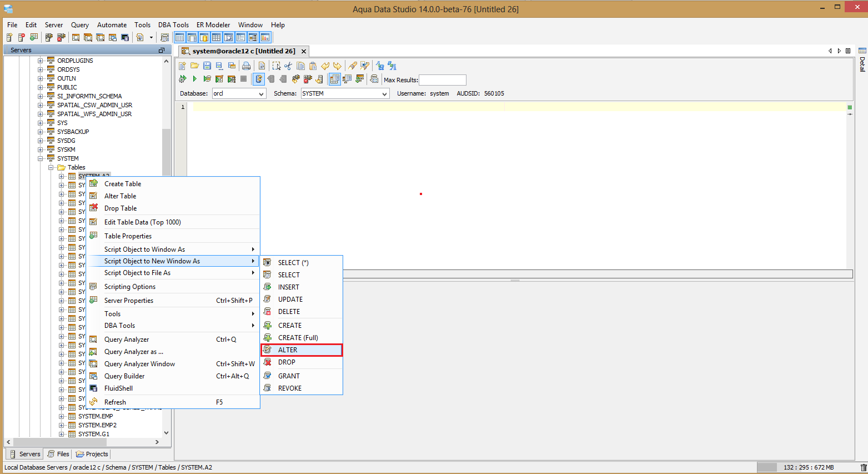Choose Script Object to File As
The height and width of the screenshot is (474, 868).
point(173,273)
